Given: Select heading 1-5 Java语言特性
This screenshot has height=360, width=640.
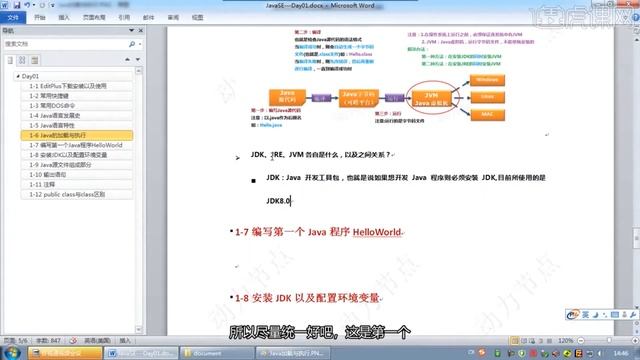Looking at the screenshot, I should (77, 125).
